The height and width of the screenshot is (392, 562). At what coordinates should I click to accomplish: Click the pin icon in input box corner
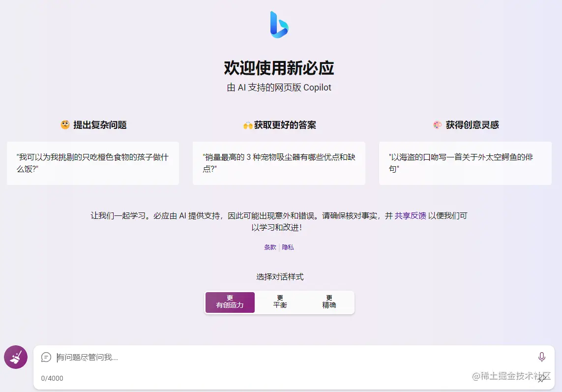coord(541,379)
